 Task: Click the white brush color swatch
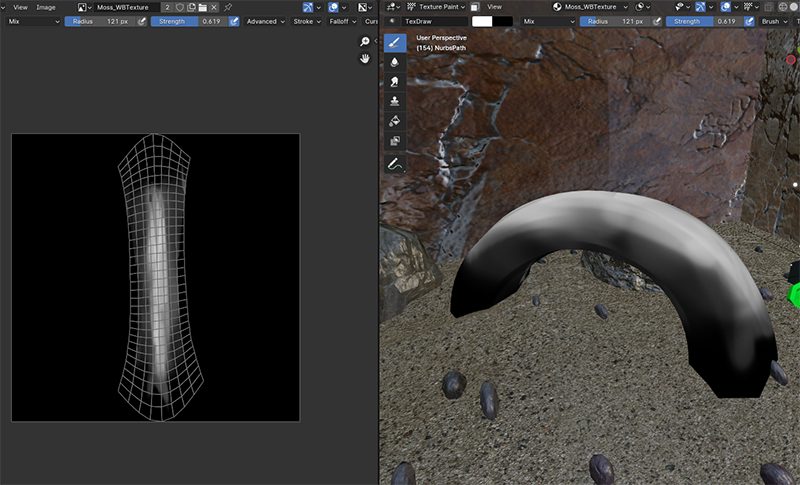click(483, 20)
